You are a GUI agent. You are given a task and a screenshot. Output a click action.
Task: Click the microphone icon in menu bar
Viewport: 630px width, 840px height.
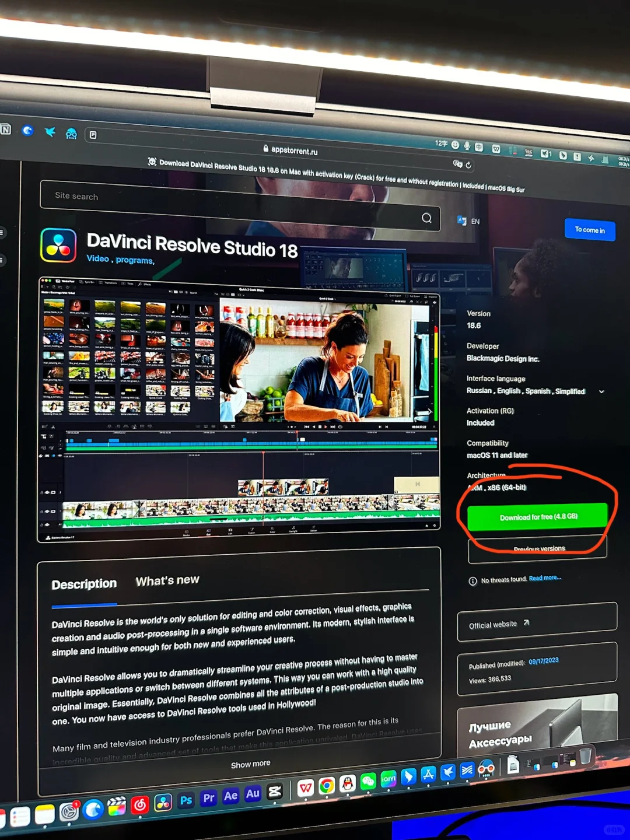(467, 145)
